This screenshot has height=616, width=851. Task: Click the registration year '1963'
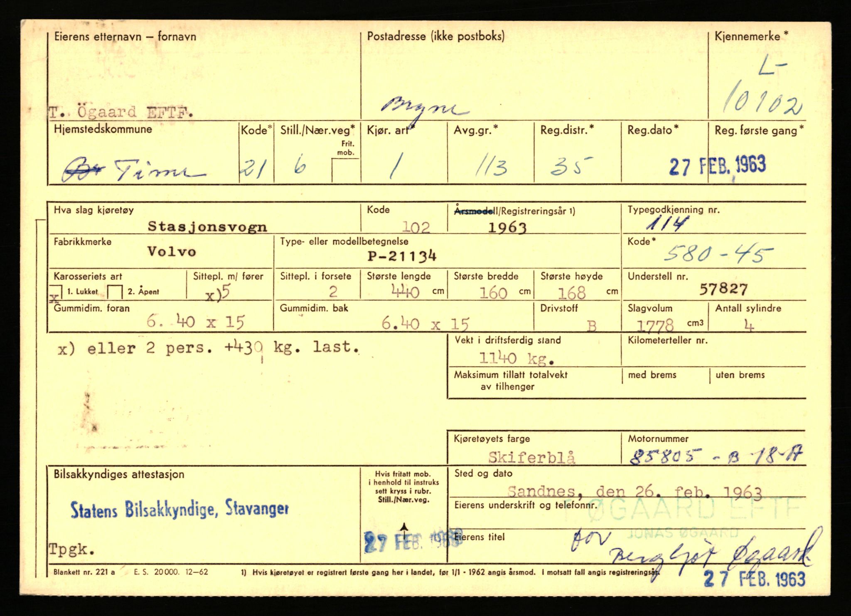click(507, 227)
